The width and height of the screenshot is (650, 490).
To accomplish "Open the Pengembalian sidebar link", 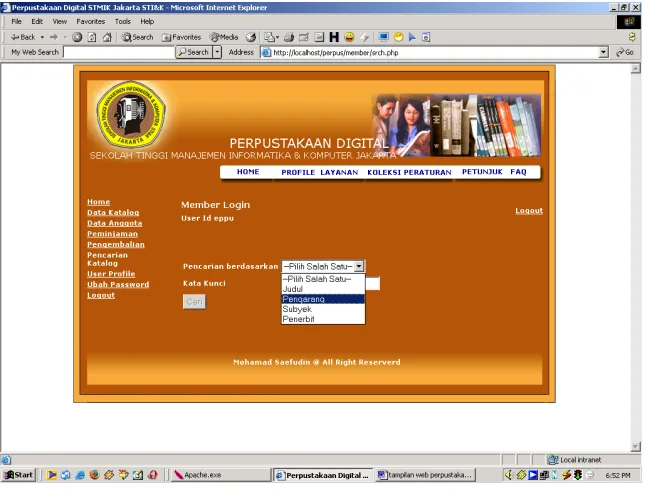I will coord(116,245).
